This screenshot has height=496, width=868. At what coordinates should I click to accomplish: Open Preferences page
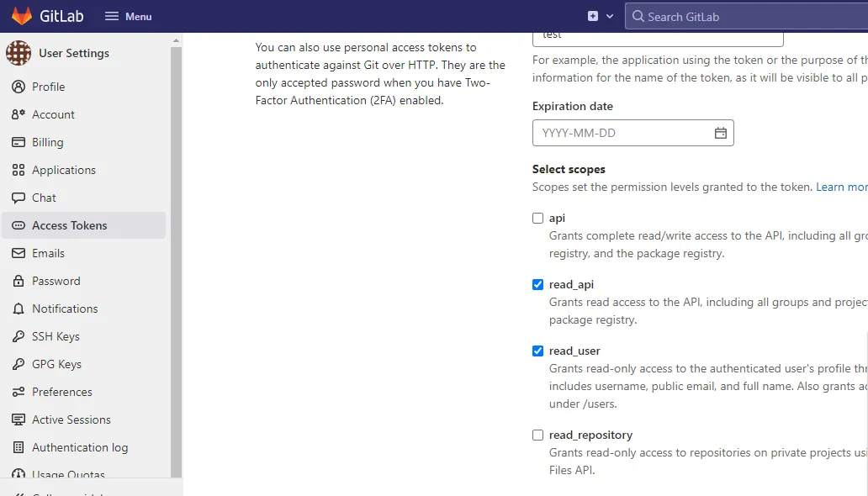pos(84,392)
